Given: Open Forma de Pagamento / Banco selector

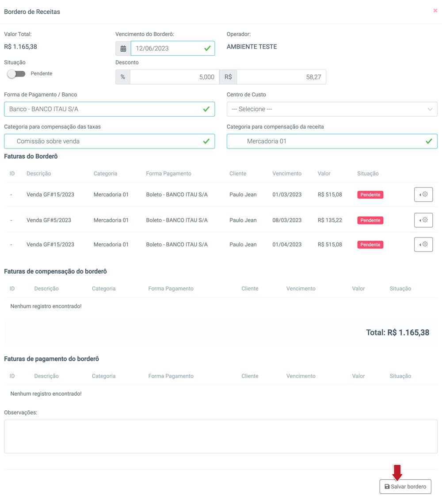Looking at the screenshot, I should click(x=109, y=109).
